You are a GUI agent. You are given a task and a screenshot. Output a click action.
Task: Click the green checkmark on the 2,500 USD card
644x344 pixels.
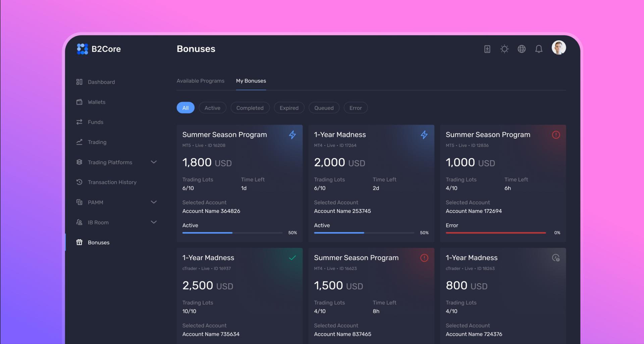(x=292, y=258)
